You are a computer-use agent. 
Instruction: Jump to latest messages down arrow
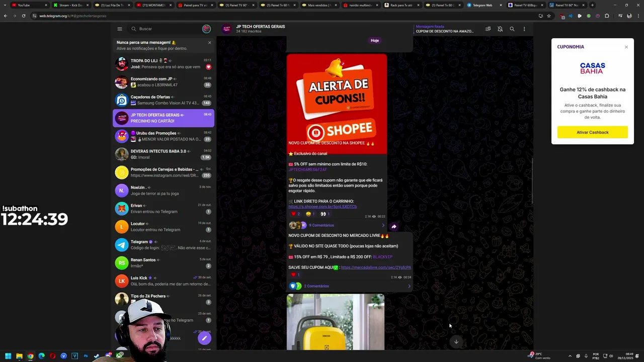pos(456,341)
